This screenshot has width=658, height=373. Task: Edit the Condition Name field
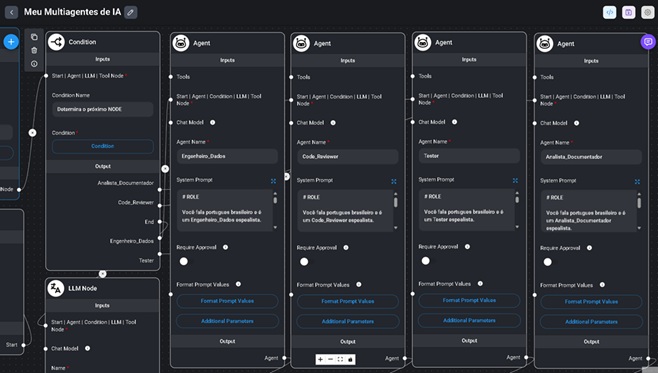click(x=102, y=110)
